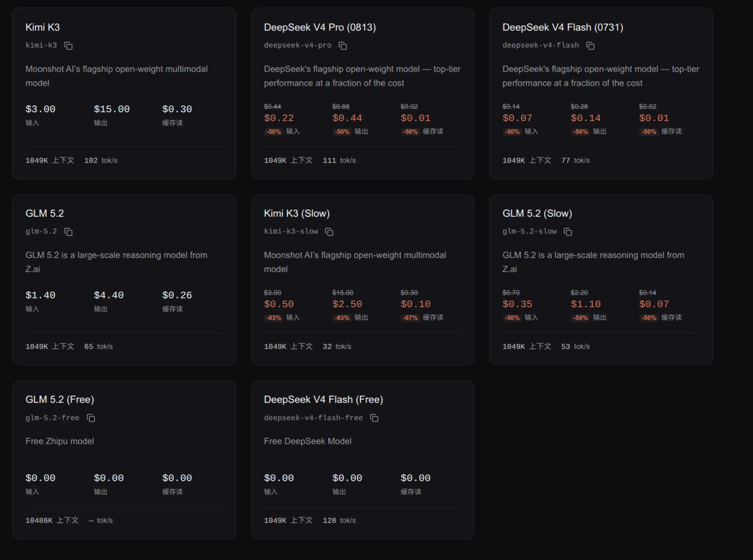Click the "Free Zhipu model" description
Image resolution: width=753 pixels, height=560 pixels.
click(60, 441)
